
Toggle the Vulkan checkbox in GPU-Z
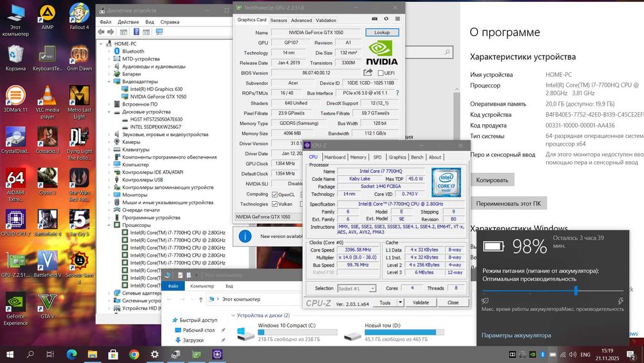click(275, 204)
